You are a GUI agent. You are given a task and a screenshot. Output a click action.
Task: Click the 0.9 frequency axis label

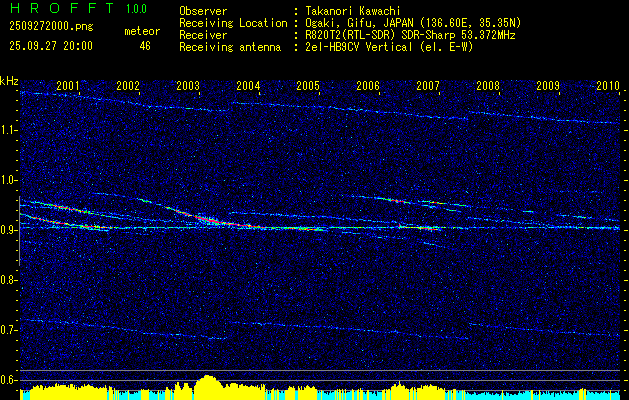[9, 230]
